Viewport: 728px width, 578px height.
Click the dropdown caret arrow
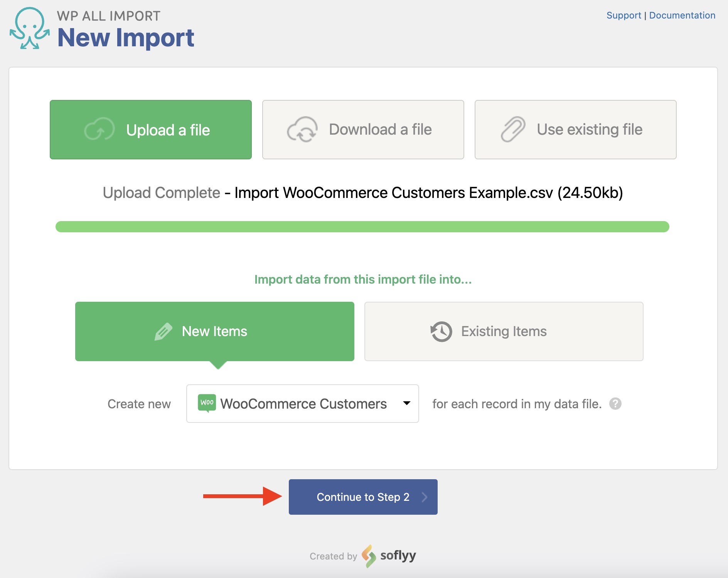coord(407,403)
